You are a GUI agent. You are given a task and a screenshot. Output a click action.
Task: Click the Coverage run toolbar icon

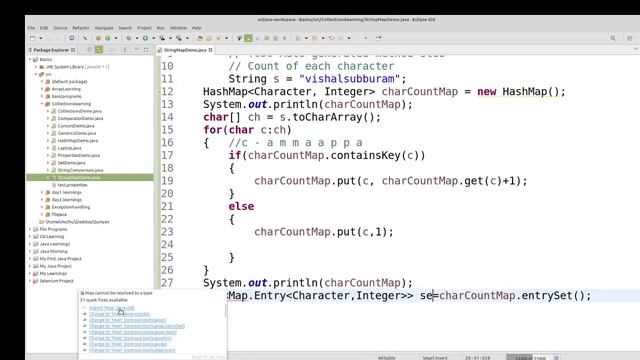click(162, 38)
